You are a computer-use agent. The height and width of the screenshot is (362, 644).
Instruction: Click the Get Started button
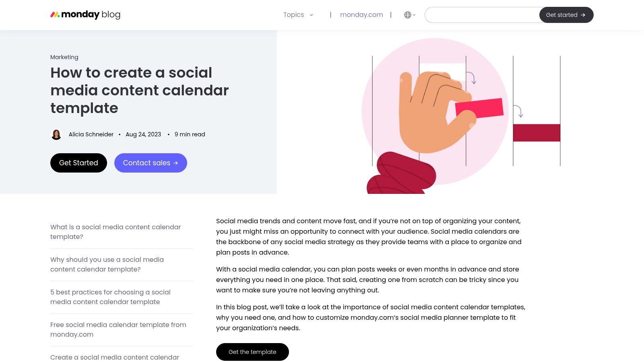(78, 163)
